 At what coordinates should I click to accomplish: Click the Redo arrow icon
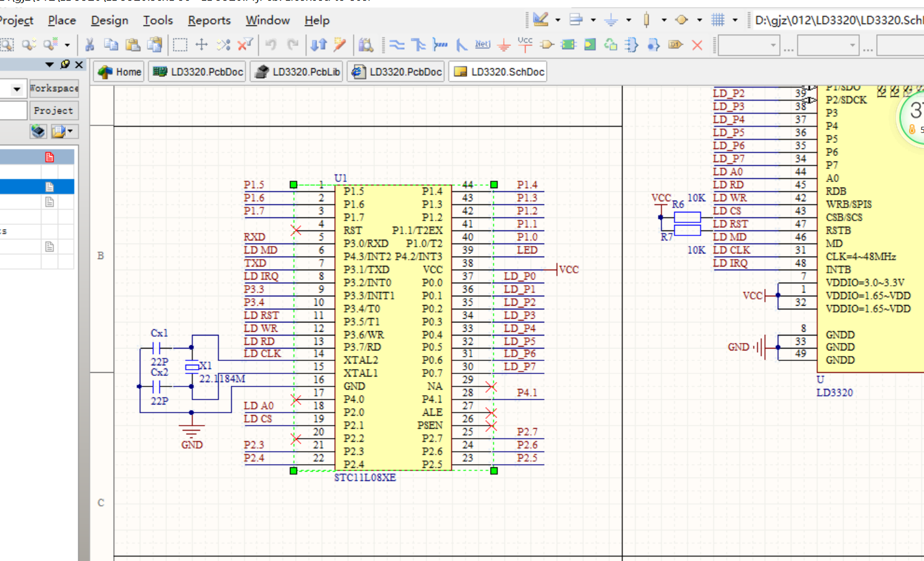293,45
